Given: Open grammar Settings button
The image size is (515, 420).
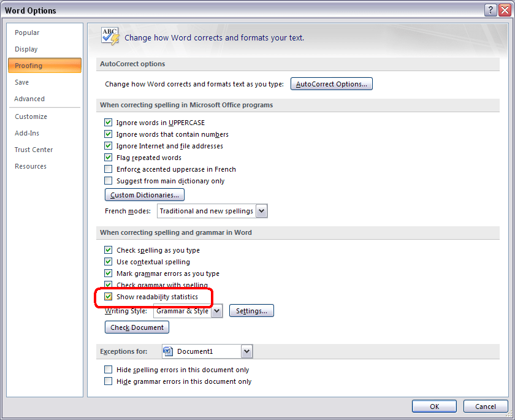Looking at the screenshot, I should point(251,311).
